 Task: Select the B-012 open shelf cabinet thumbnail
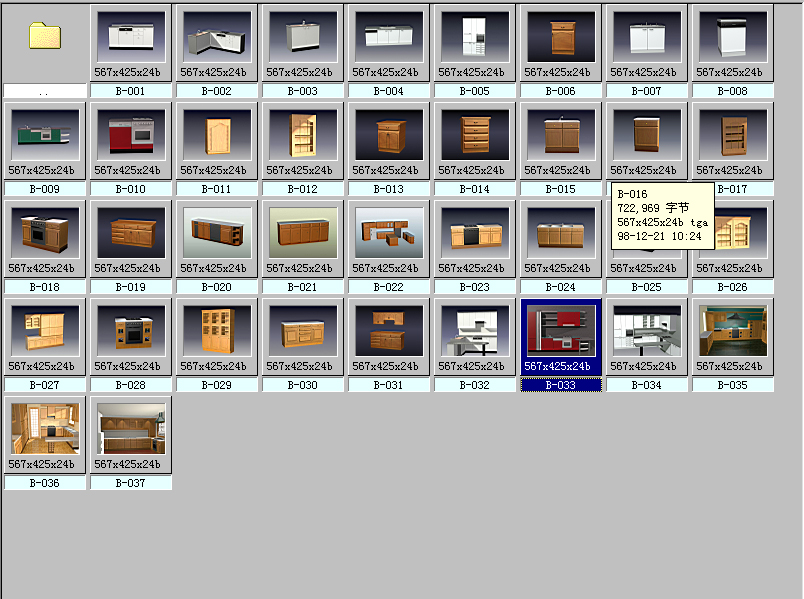303,135
